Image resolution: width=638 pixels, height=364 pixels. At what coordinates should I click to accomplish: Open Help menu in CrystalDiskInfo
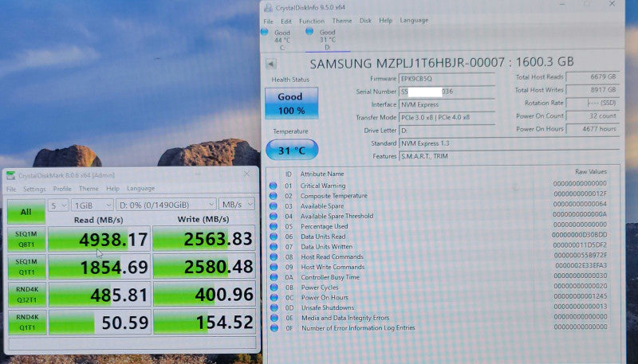tap(385, 21)
